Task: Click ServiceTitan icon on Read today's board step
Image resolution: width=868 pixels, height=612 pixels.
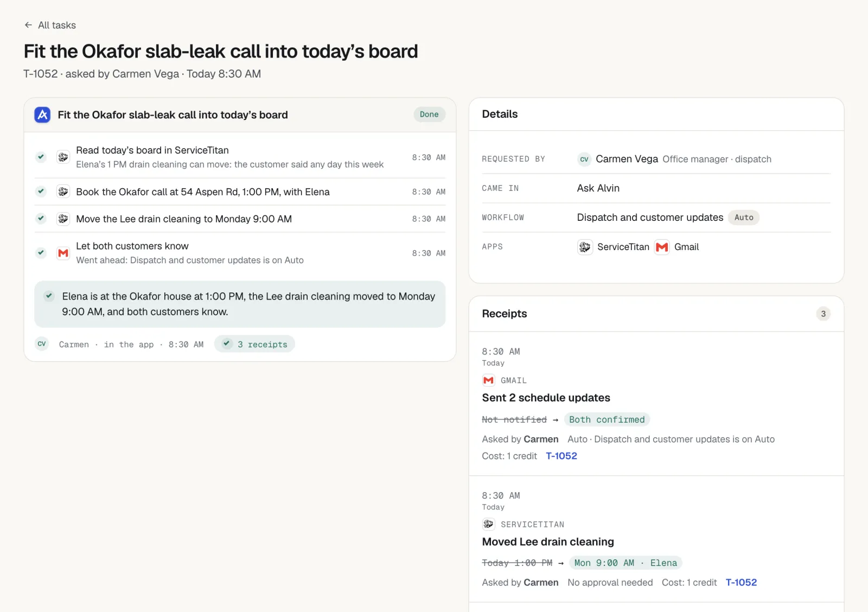Action: pos(63,157)
